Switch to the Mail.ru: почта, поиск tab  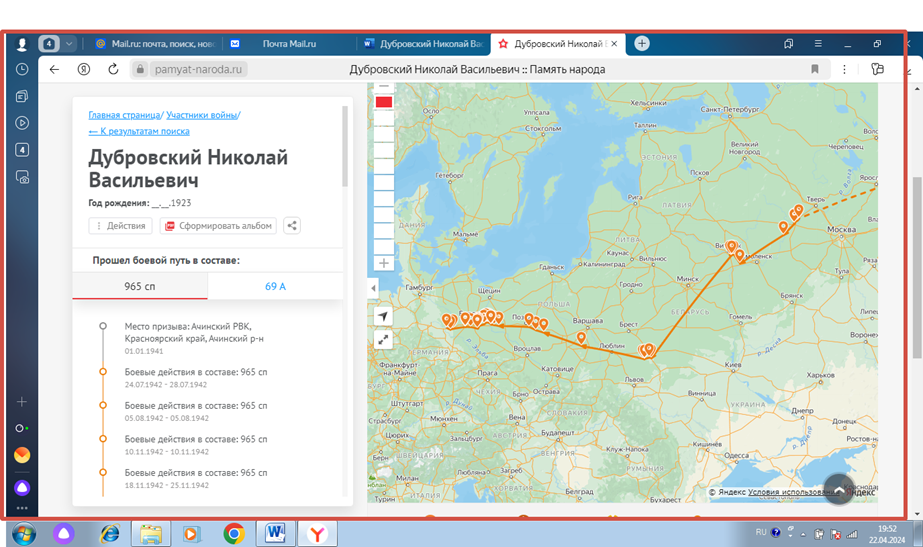tap(155, 44)
